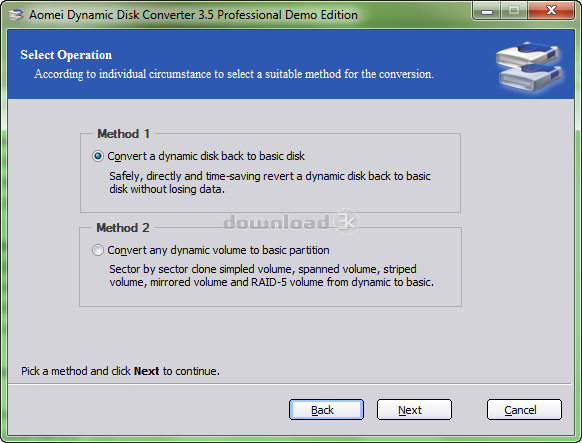
Task: Click the Method 1 group label
Action: point(123,134)
